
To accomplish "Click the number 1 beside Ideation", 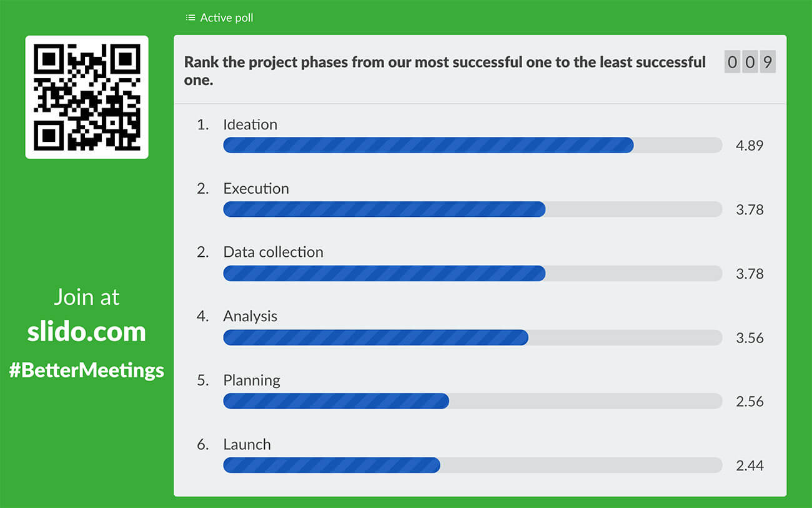I will tap(202, 124).
